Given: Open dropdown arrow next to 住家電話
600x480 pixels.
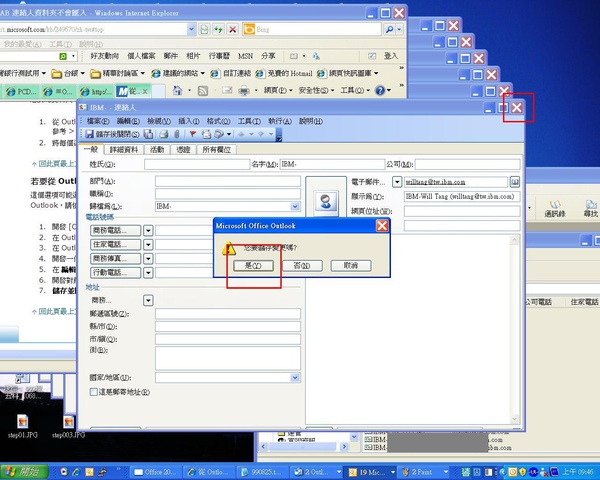Looking at the screenshot, I should pos(148,245).
